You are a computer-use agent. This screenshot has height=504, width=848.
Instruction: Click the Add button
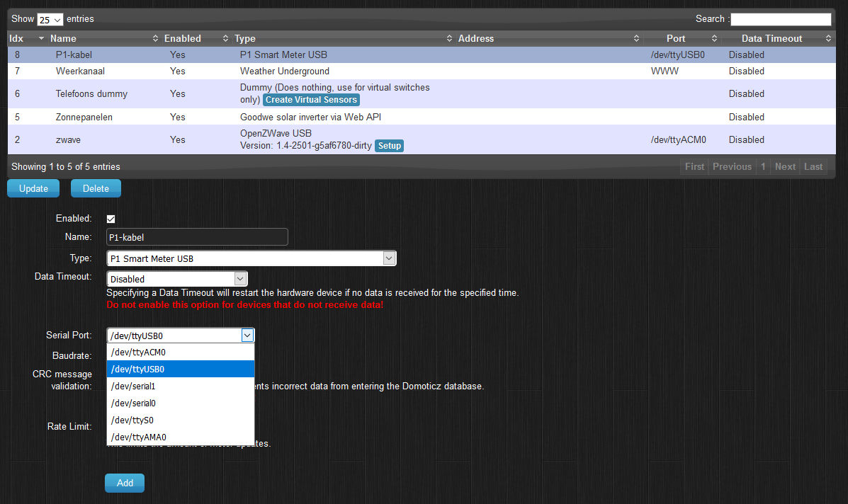125,483
